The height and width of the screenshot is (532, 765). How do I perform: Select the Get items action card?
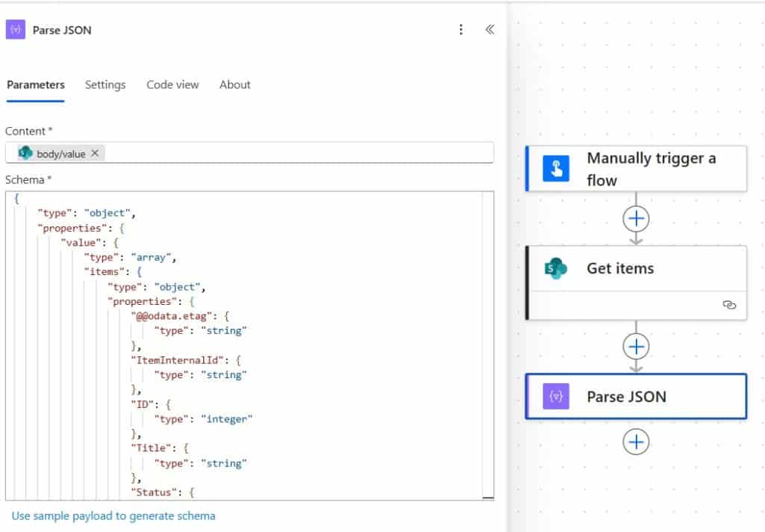click(x=636, y=283)
